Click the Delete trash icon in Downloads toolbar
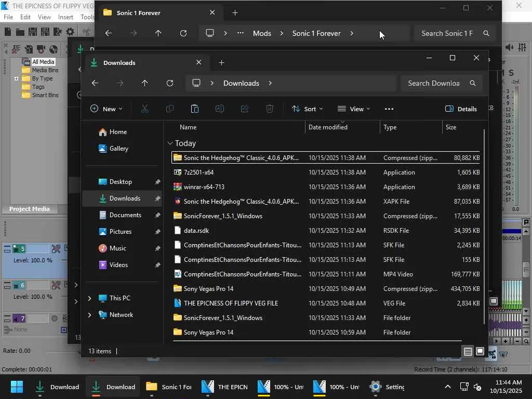532x399 pixels. (x=270, y=109)
